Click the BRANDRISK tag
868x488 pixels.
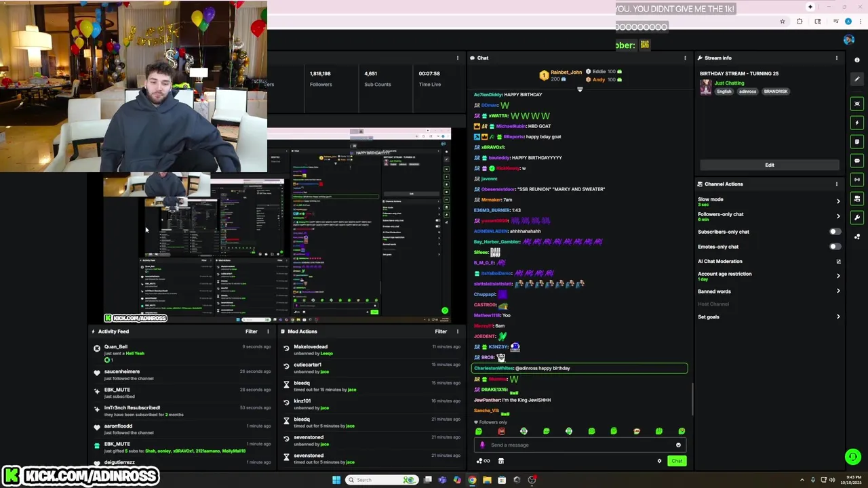(776, 91)
